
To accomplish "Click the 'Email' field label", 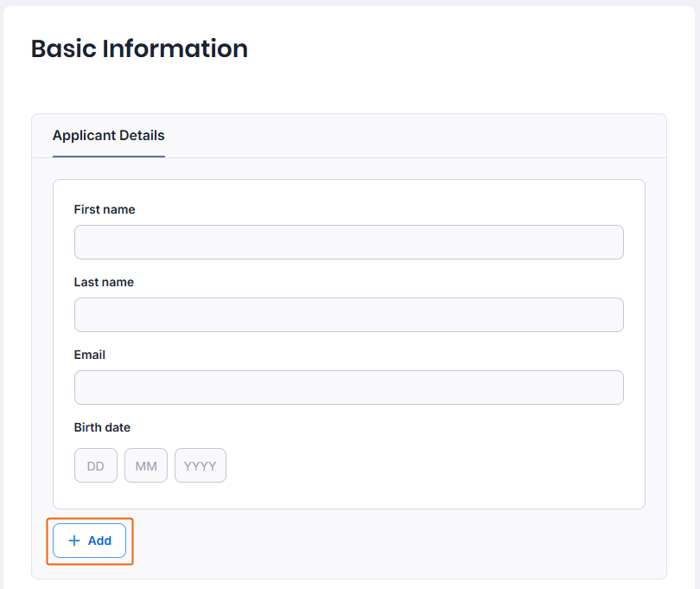I will 90,355.
